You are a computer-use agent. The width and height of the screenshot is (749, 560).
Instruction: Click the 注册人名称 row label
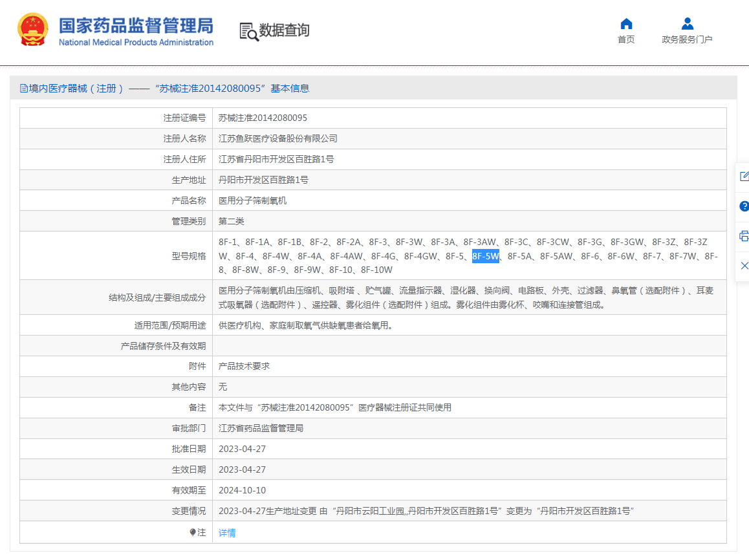(184, 138)
